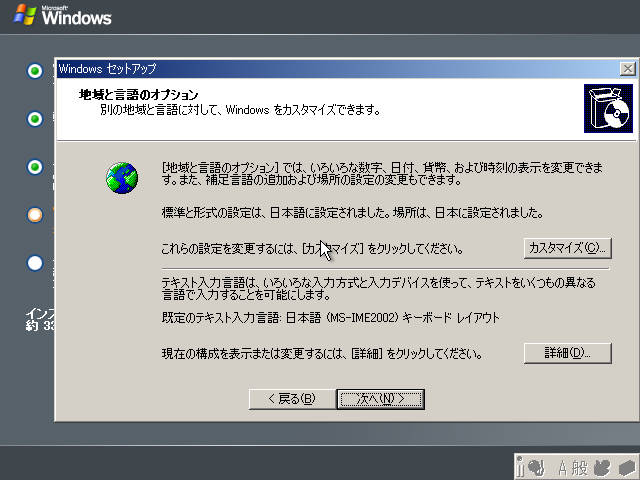Image resolution: width=640 pixels, height=480 pixels.
Task: Go back with the < 戻る(B) button
Action: 292,399
